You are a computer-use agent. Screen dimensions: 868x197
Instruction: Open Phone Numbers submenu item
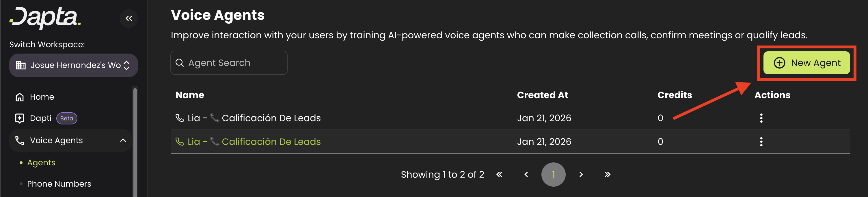pos(59,184)
